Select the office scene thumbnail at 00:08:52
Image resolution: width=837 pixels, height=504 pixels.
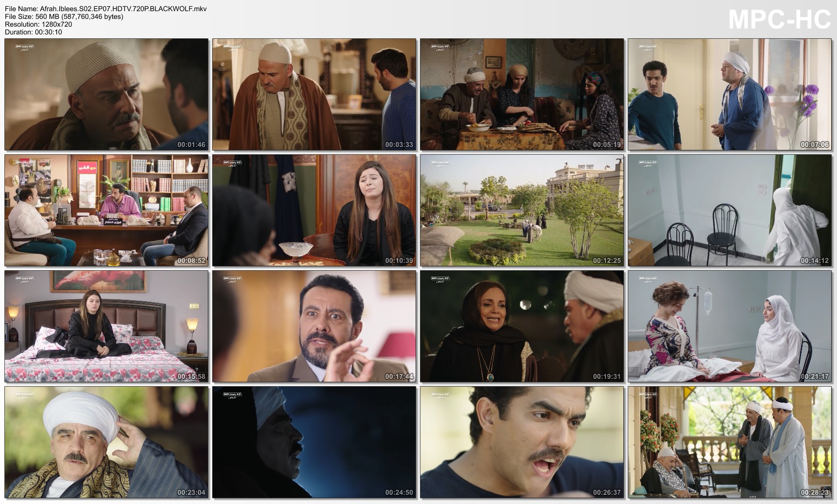pos(106,211)
